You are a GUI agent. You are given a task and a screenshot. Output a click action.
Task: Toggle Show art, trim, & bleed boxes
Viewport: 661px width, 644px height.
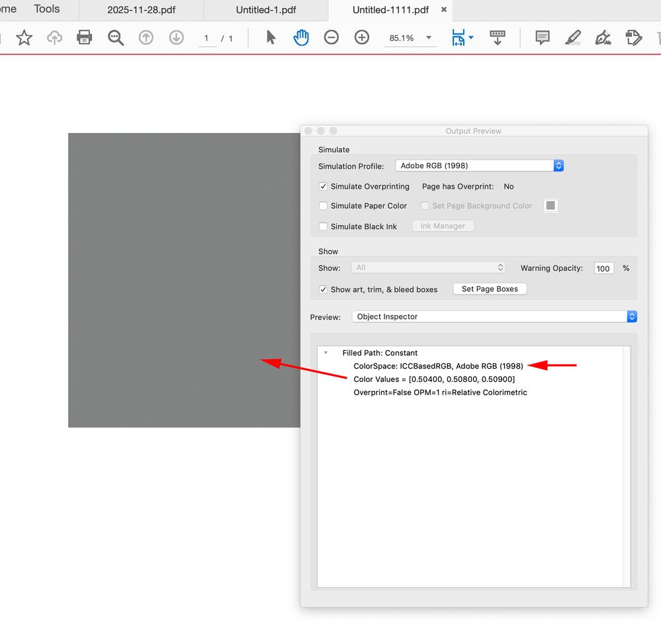click(x=324, y=289)
